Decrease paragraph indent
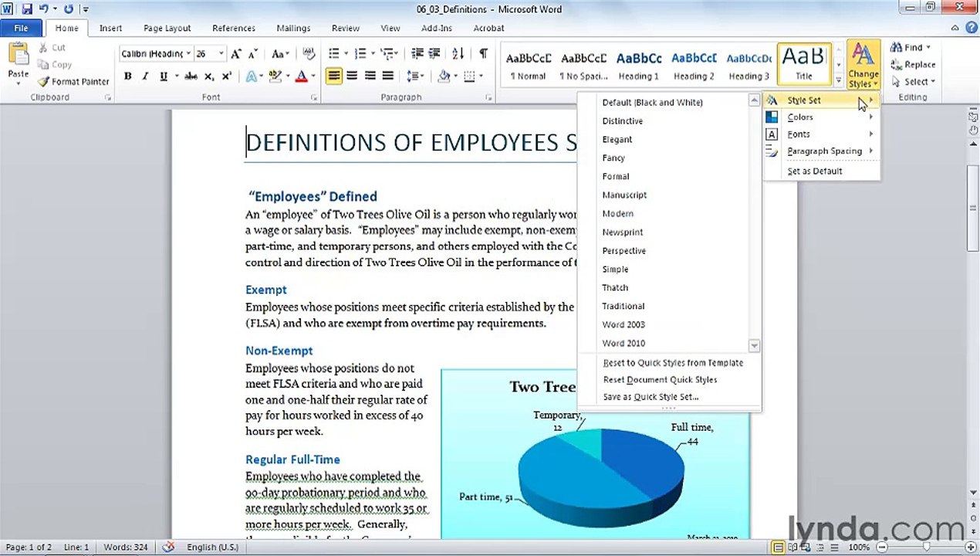The height and width of the screenshot is (556, 980). coord(417,54)
